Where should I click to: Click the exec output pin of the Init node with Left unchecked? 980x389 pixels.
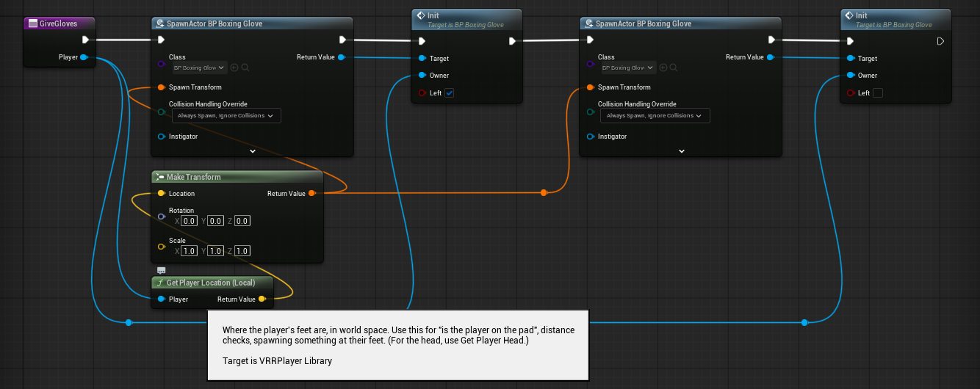940,41
